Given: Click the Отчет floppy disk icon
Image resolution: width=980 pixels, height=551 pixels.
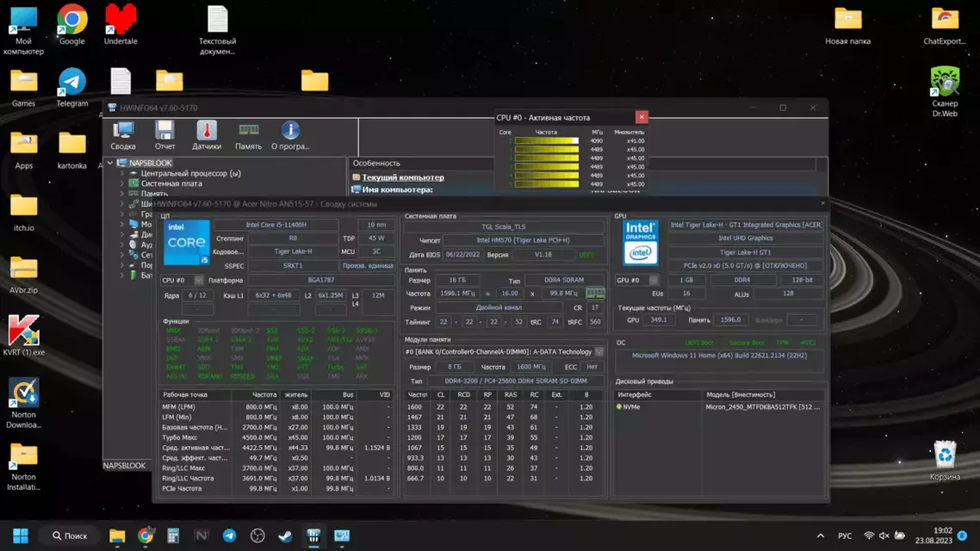Looking at the screenshot, I should click(165, 131).
